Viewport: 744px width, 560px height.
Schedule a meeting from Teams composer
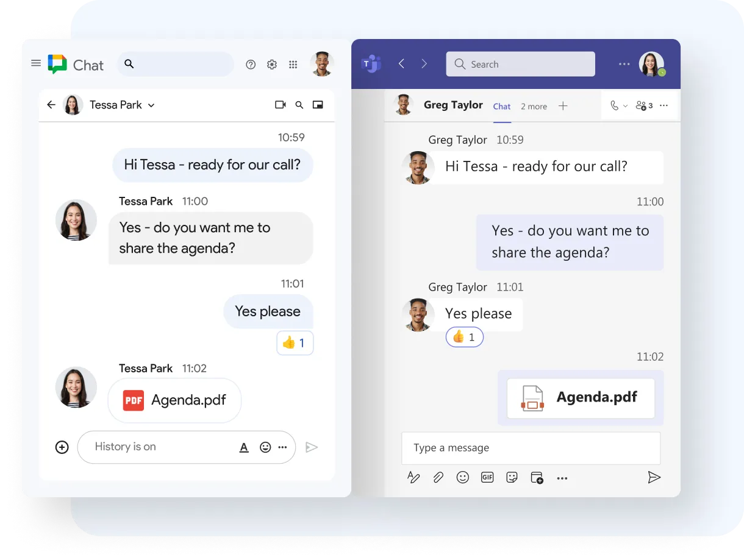point(537,478)
